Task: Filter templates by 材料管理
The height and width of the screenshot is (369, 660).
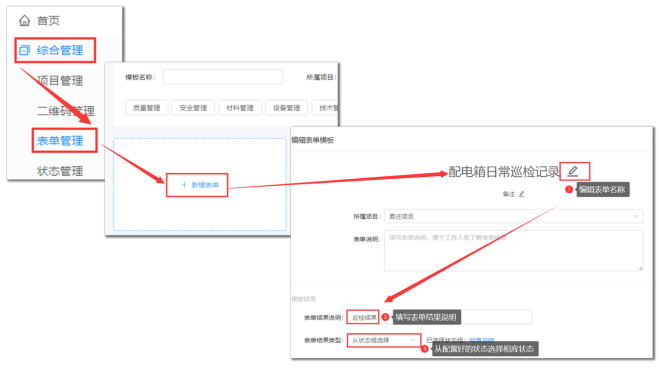Action: [x=240, y=108]
